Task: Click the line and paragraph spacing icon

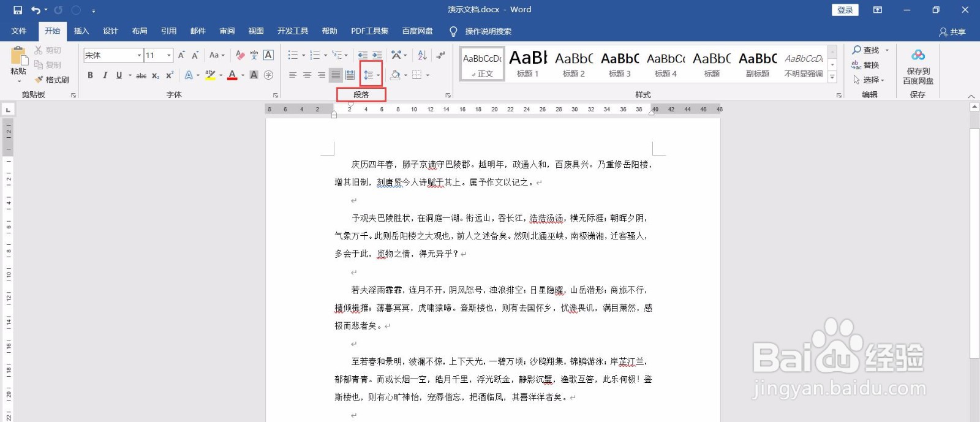Action: [368, 75]
